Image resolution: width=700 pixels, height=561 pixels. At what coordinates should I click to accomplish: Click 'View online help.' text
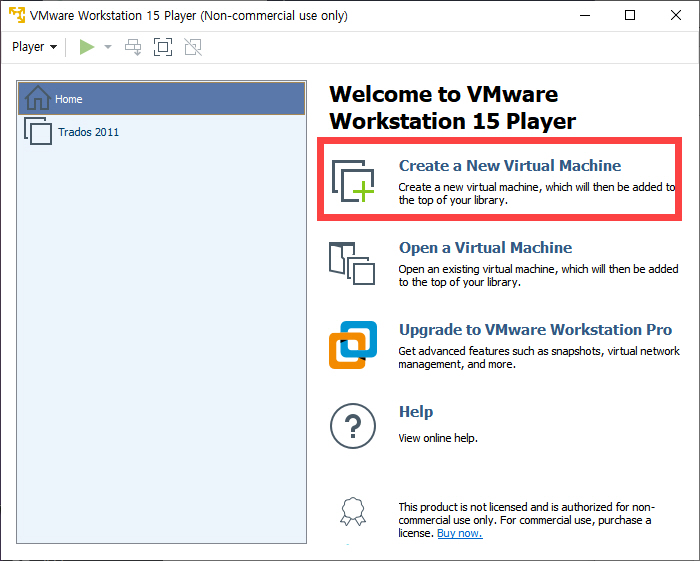point(438,438)
